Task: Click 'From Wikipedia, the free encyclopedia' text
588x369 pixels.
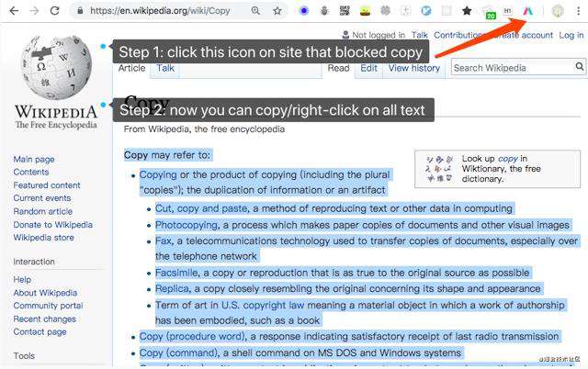Action: click(x=204, y=129)
